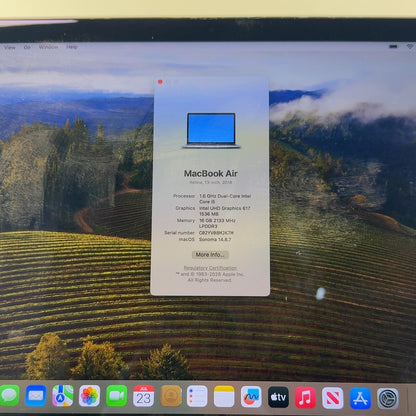This screenshot has width=416, height=416.
Task: Open the View menu
Action: pos(10,47)
